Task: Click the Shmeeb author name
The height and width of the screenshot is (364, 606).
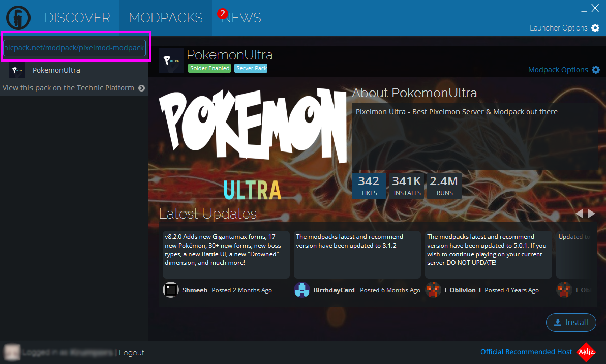Action: pos(195,290)
